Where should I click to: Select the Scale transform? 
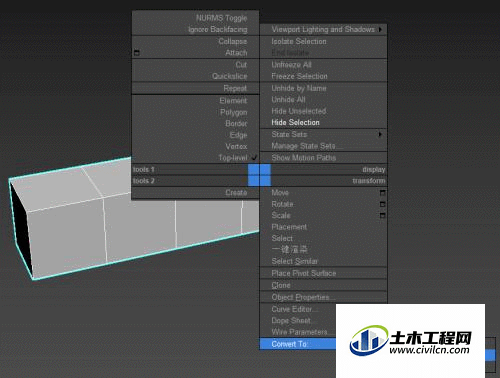[x=281, y=215]
